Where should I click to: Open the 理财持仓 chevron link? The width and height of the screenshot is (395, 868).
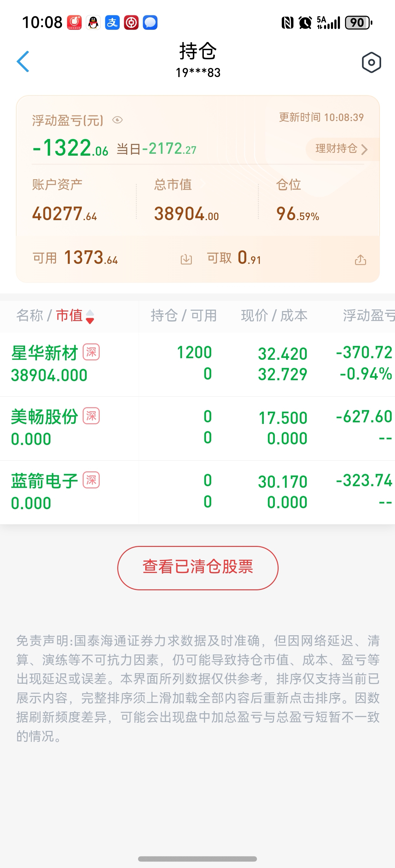(341, 148)
